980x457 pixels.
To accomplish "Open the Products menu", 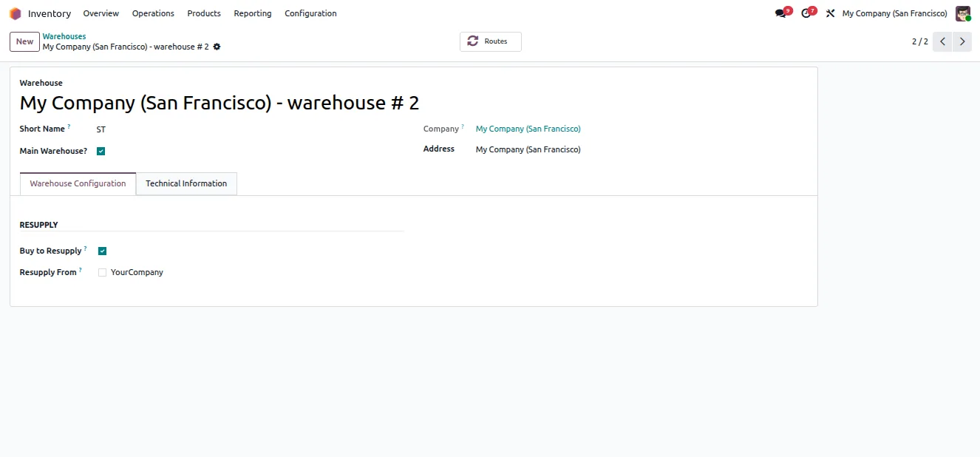I will (204, 13).
